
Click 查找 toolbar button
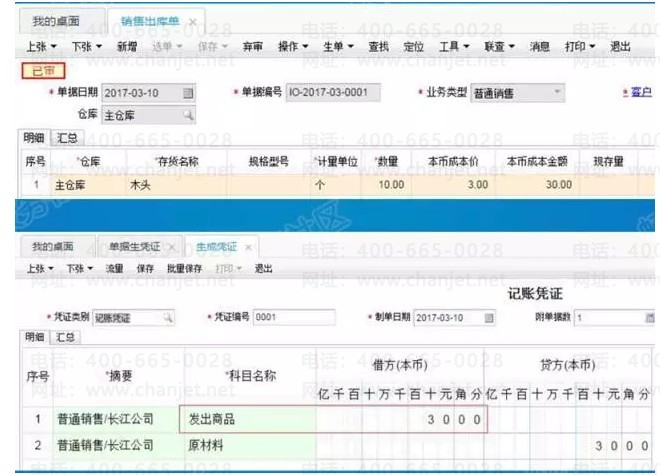click(378, 46)
